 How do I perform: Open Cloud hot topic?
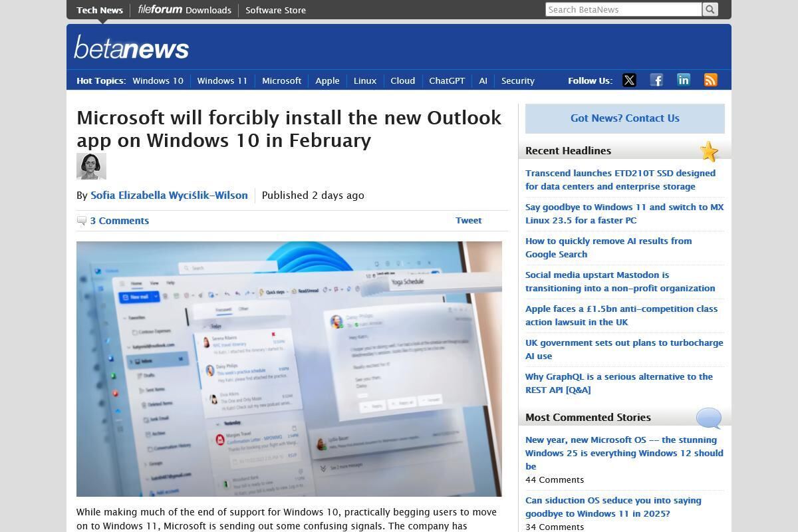pos(402,80)
